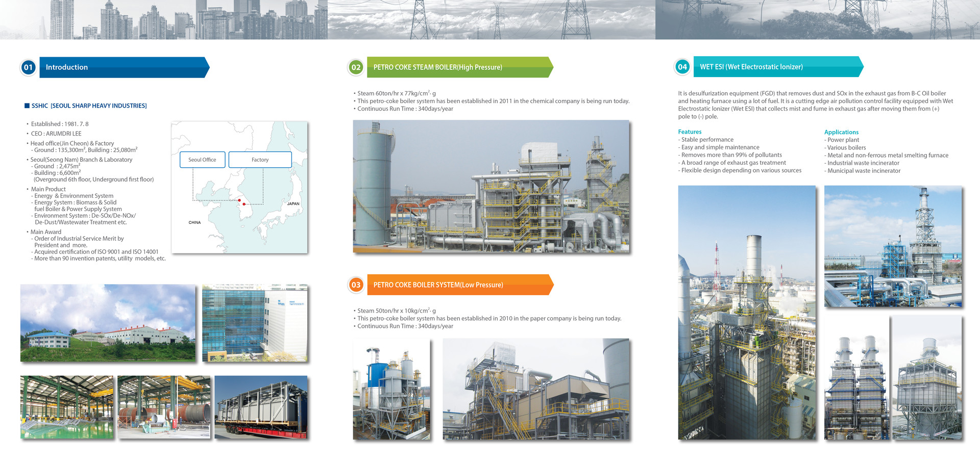Select the 'Established : 1981. 7. 8' line

60,124
